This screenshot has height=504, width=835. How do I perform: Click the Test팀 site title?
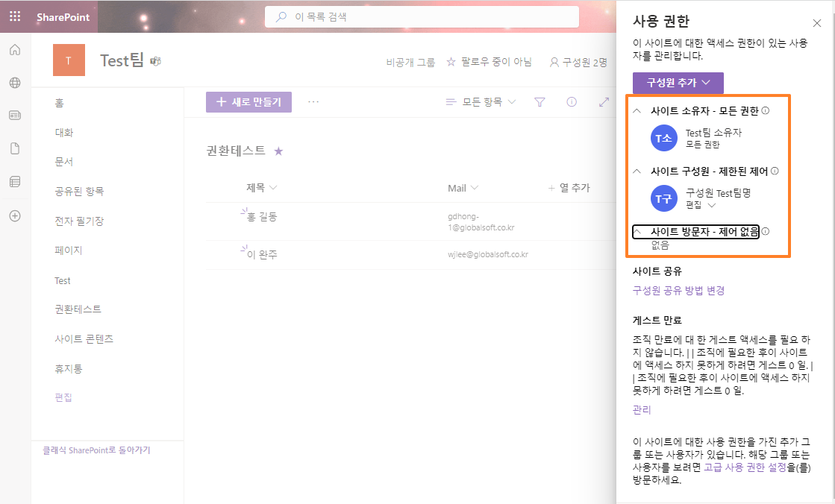click(x=122, y=60)
